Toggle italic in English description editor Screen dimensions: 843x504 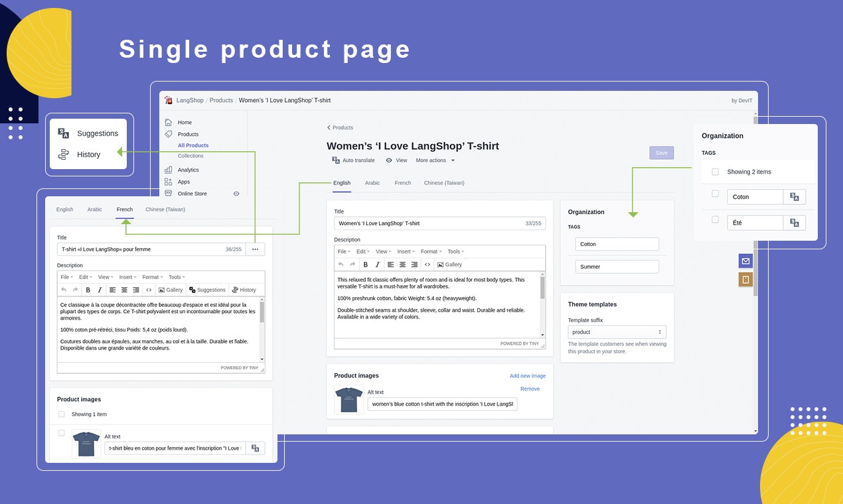[378, 265]
